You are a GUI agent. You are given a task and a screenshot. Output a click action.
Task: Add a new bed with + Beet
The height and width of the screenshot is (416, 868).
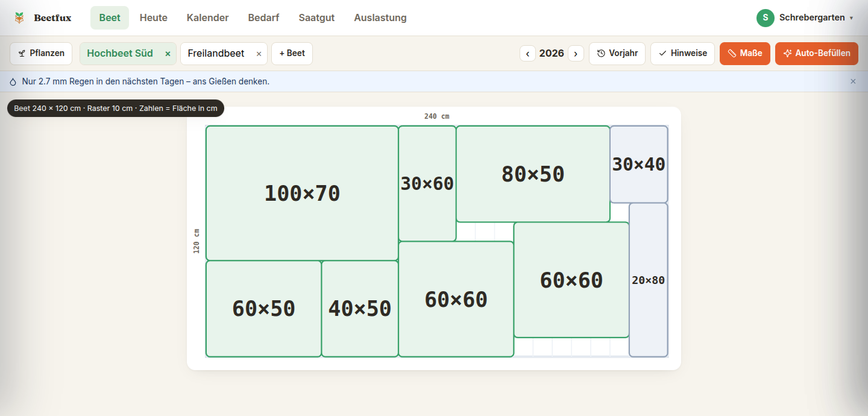click(x=292, y=54)
